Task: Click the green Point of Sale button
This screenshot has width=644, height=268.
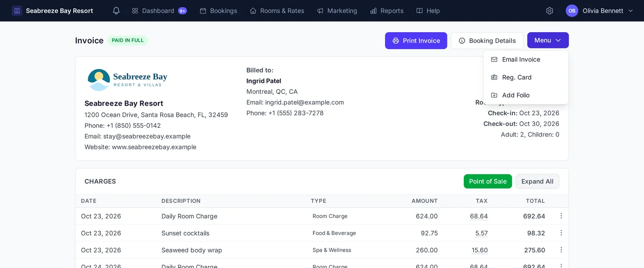Action: pyautogui.click(x=488, y=182)
